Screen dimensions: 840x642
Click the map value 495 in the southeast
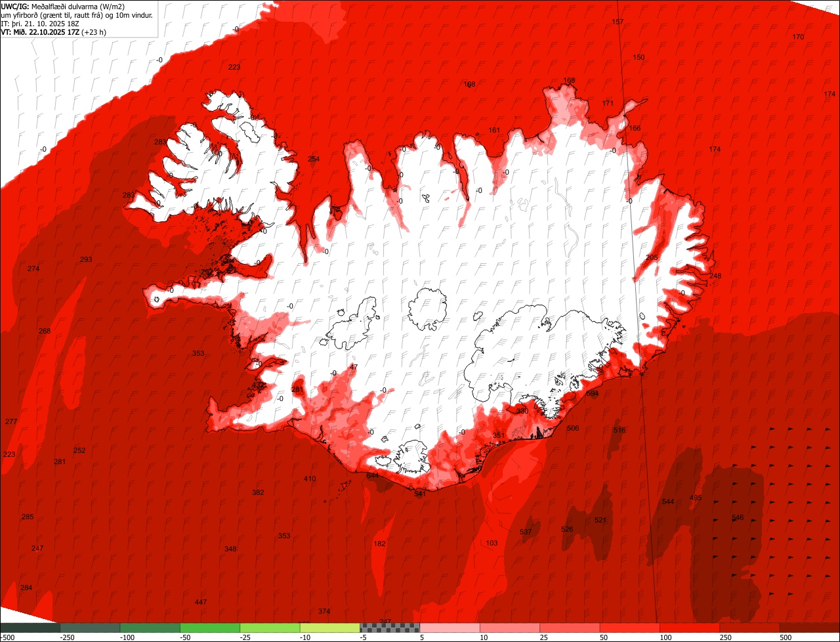point(696,498)
